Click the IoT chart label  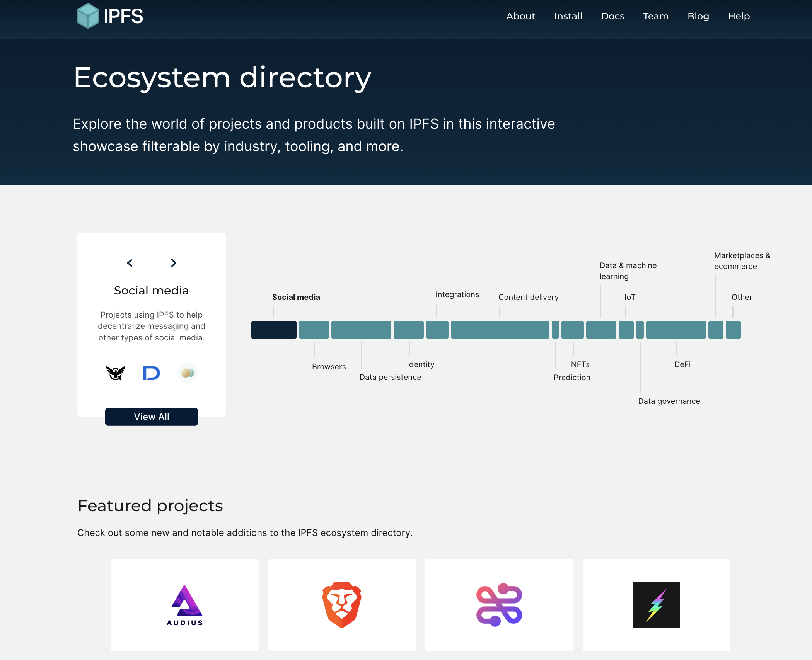630,297
